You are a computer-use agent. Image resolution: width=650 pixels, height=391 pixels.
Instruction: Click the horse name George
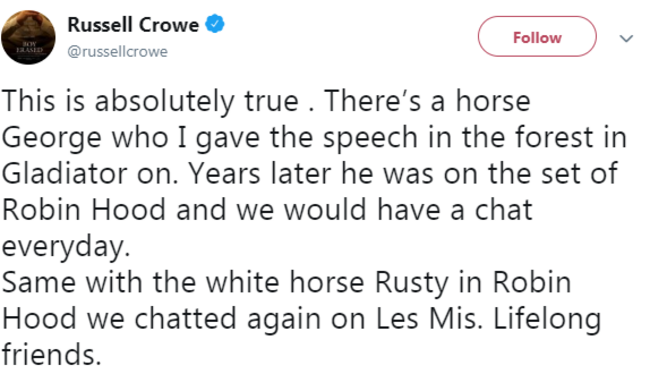[51, 139]
